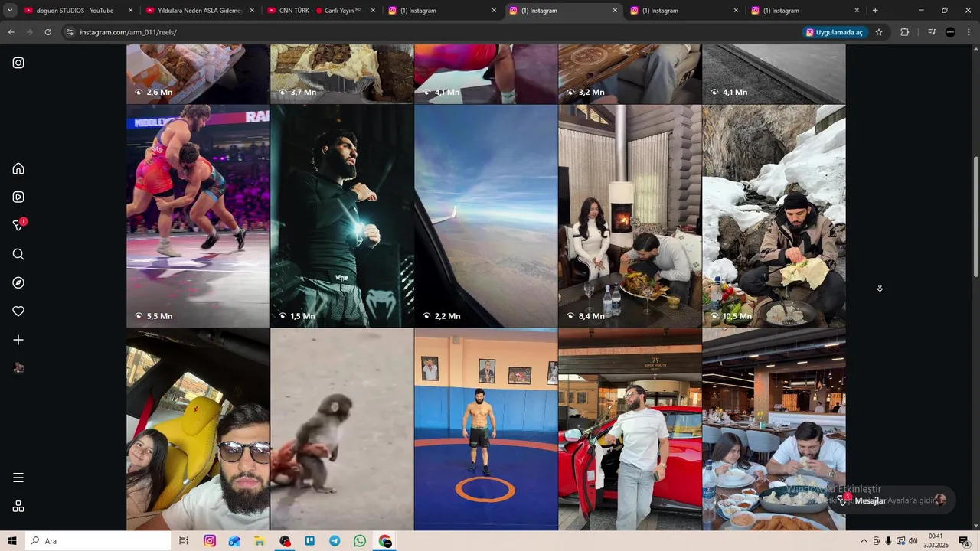Open Task View on taskbar
The image size is (980, 551).
(x=184, y=541)
